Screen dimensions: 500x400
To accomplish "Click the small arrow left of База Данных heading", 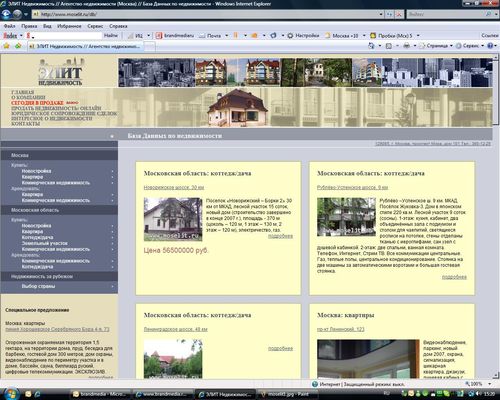I will click(x=112, y=136).
